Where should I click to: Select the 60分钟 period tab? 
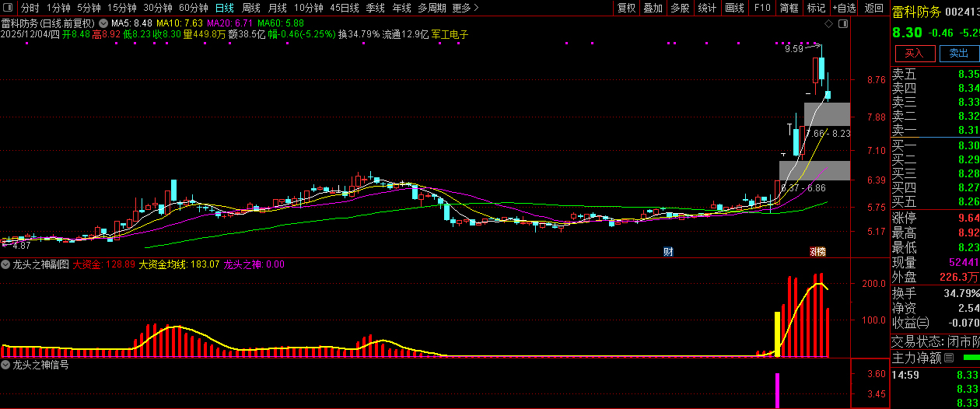pyautogui.click(x=193, y=8)
